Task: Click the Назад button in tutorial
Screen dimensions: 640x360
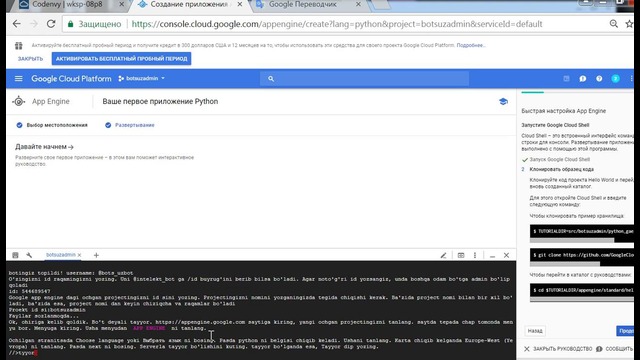Action: coord(535,331)
